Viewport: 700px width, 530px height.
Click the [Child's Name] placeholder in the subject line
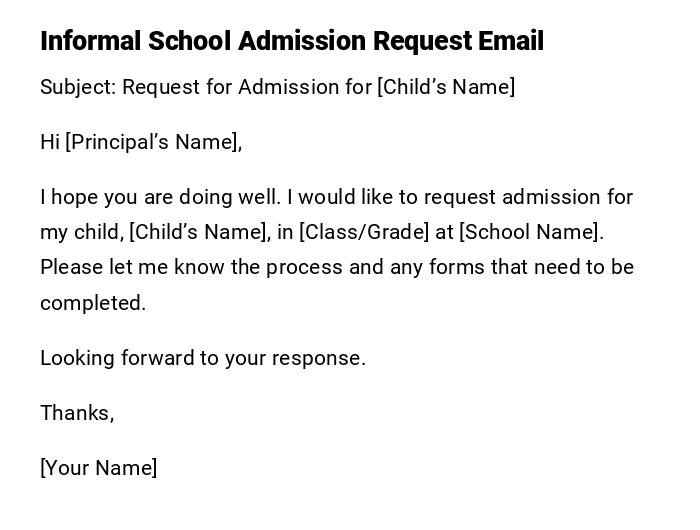(446, 87)
